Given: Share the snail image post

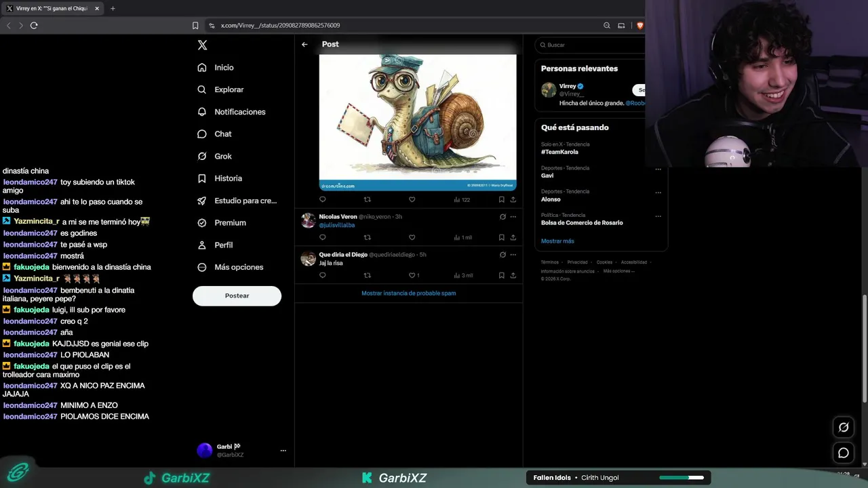Looking at the screenshot, I should pyautogui.click(x=513, y=200).
